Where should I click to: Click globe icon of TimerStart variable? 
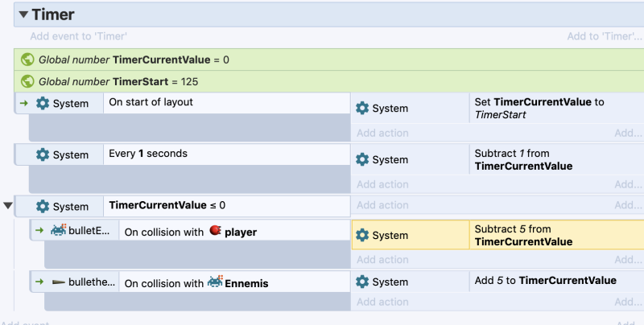[27, 81]
